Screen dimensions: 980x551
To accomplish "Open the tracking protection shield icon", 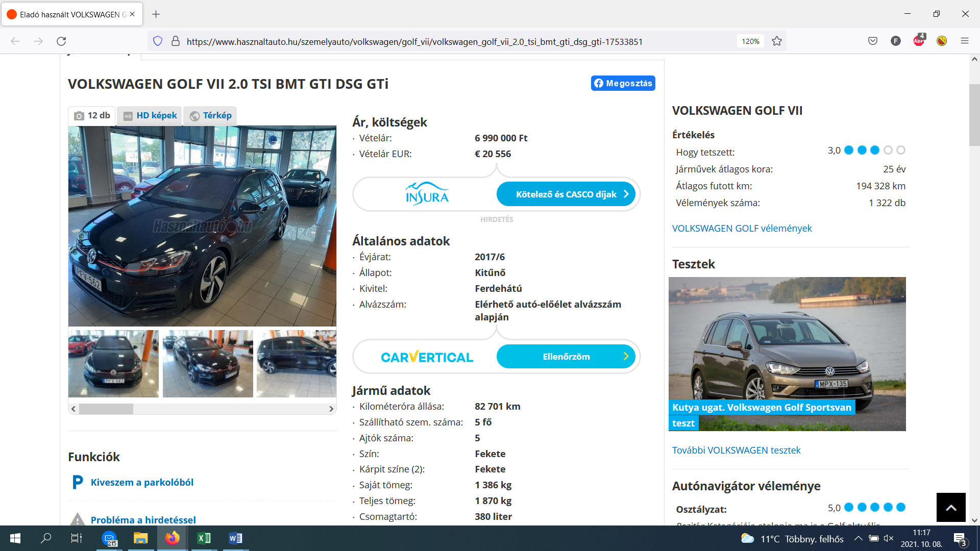I will [x=158, y=41].
